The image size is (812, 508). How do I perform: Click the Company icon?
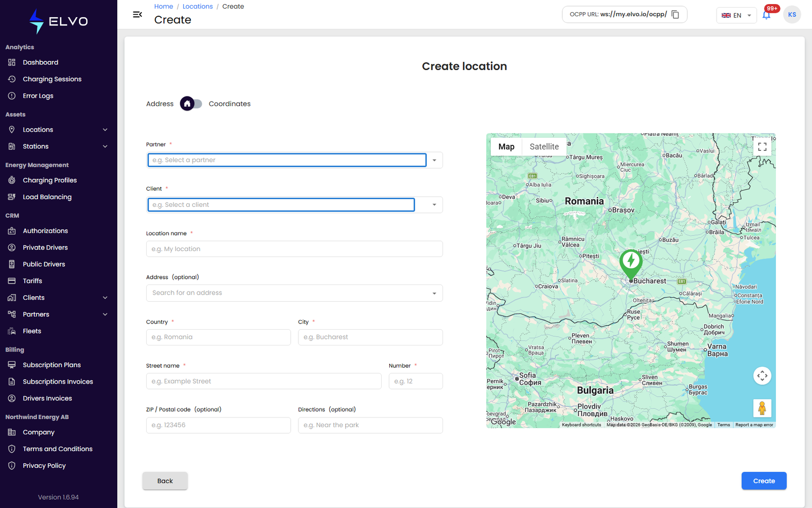pyautogui.click(x=12, y=432)
